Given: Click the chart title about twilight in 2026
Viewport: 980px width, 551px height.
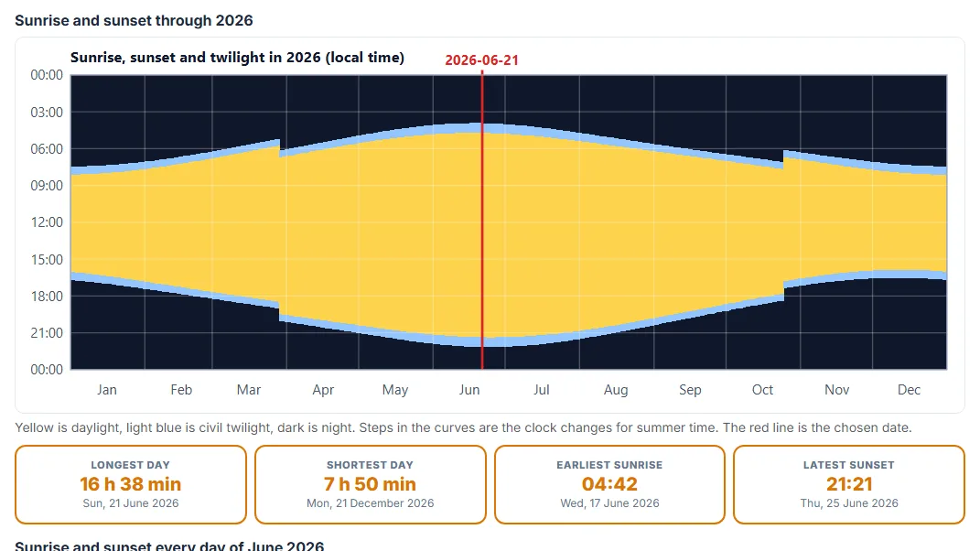Looking at the screenshot, I should click(x=237, y=58).
